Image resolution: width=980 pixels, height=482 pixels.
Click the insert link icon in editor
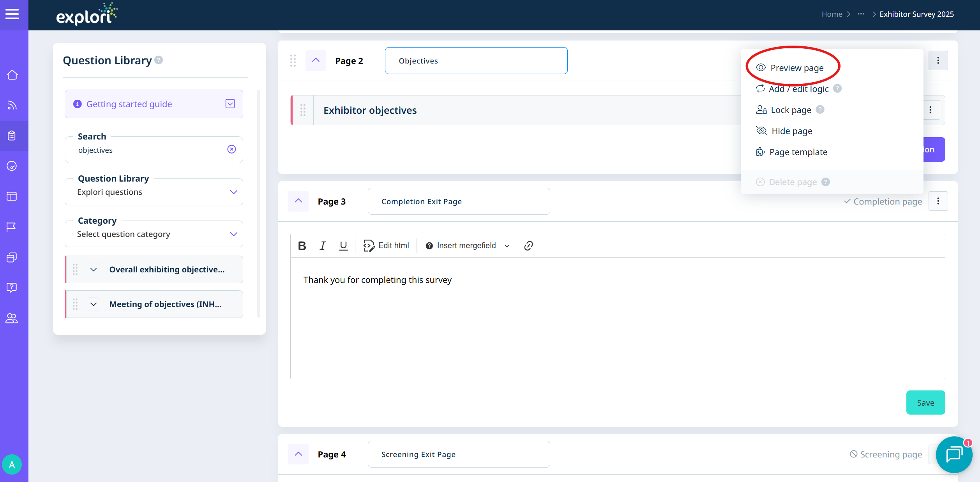(x=528, y=245)
